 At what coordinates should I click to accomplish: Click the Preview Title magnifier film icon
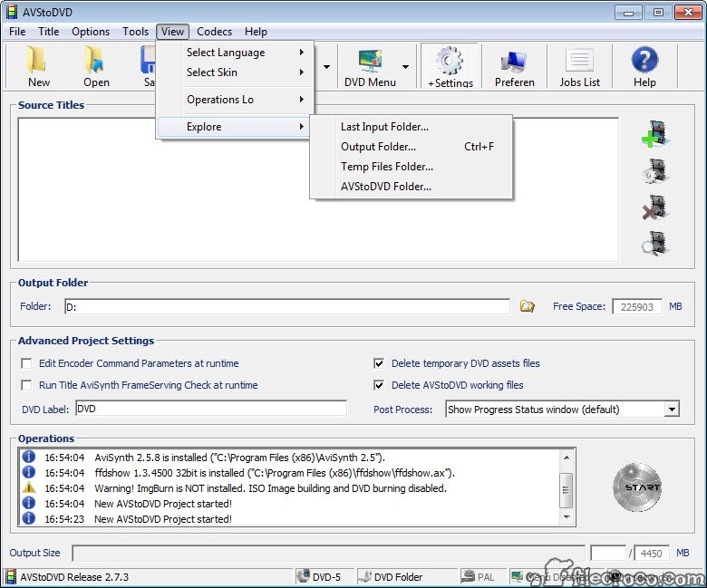[x=655, y=244]
